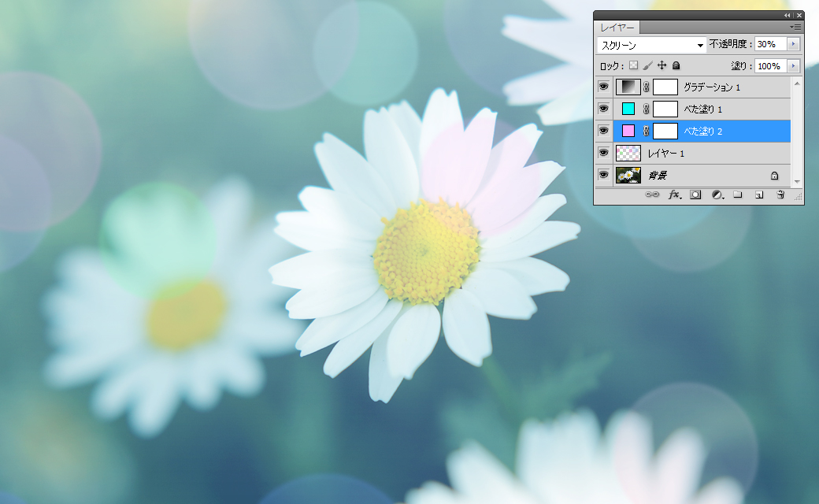Hide the べた塗り 1 layer
Screen dimensions: 819x504
(603, 109)
